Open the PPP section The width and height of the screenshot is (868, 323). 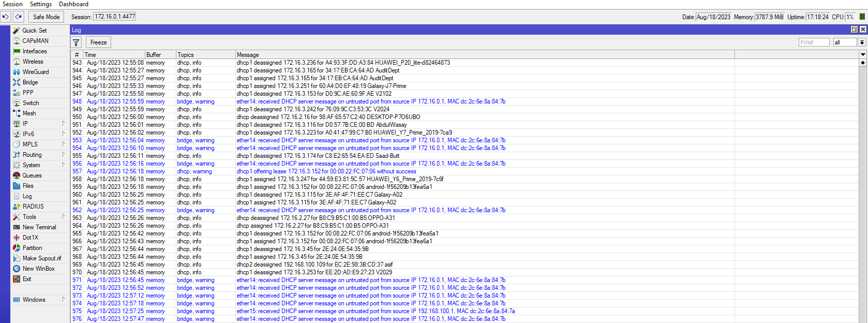pos(28,93)
